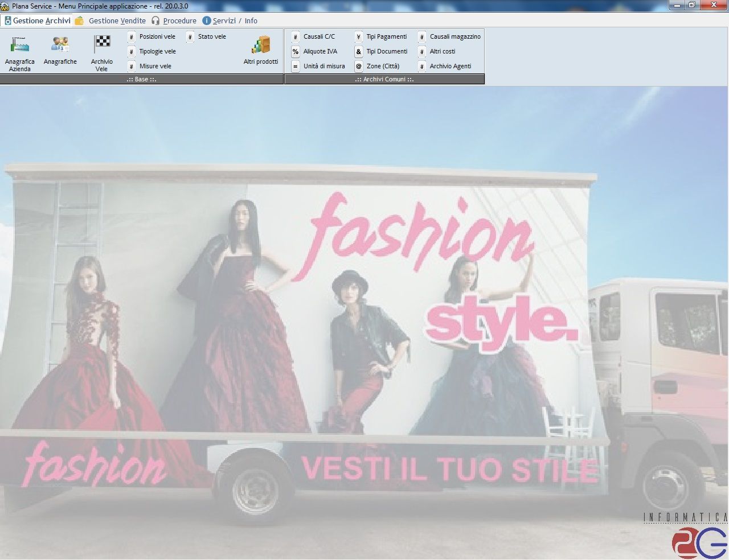Open Stato vele archive
Image resolution: width=729 pixels, height=560 pixels.
point(212,36)
